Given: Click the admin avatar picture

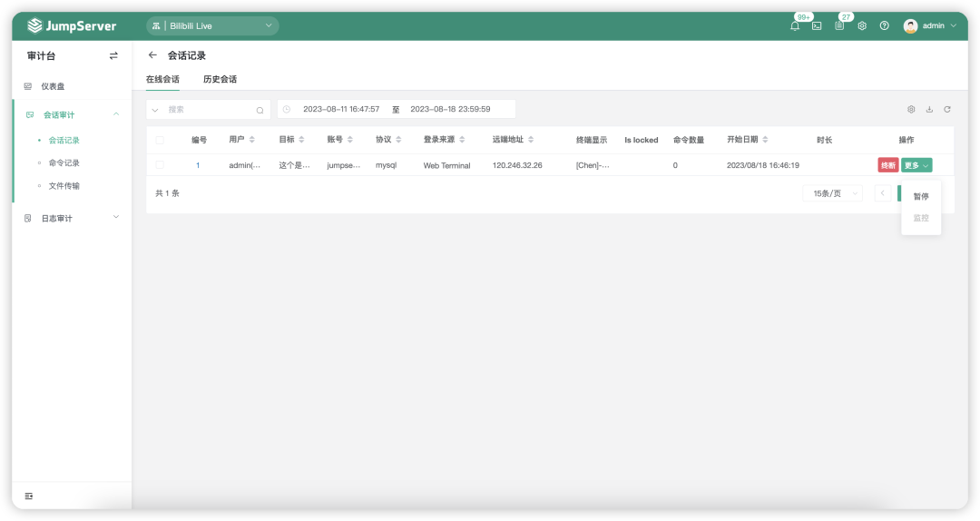Looking at the screenshot, I should coord(911,25).
